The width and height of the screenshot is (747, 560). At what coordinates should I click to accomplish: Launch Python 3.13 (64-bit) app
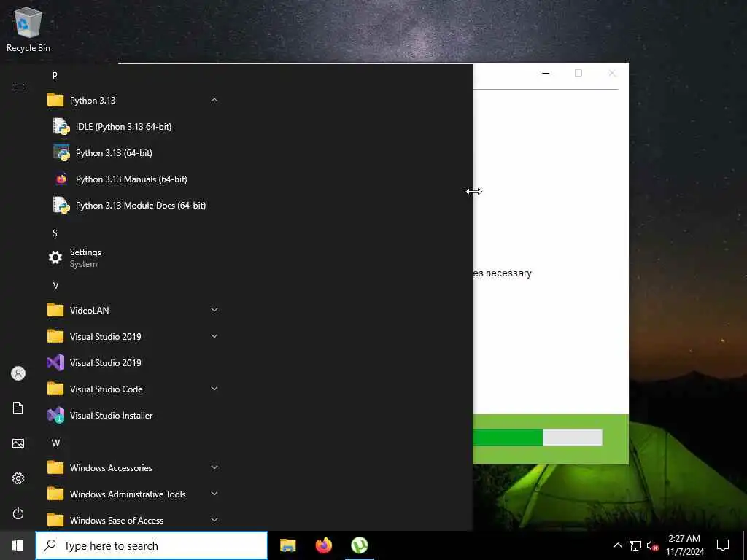coord(133,153)
